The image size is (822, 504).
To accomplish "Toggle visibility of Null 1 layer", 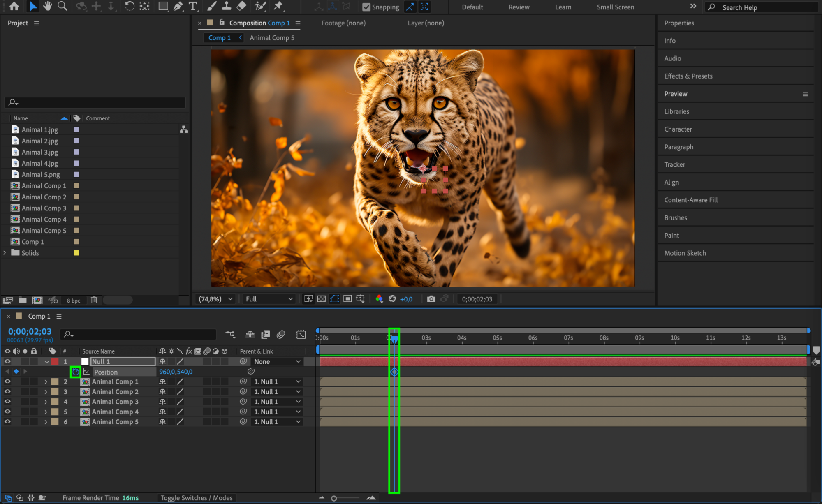I will 7,361.
